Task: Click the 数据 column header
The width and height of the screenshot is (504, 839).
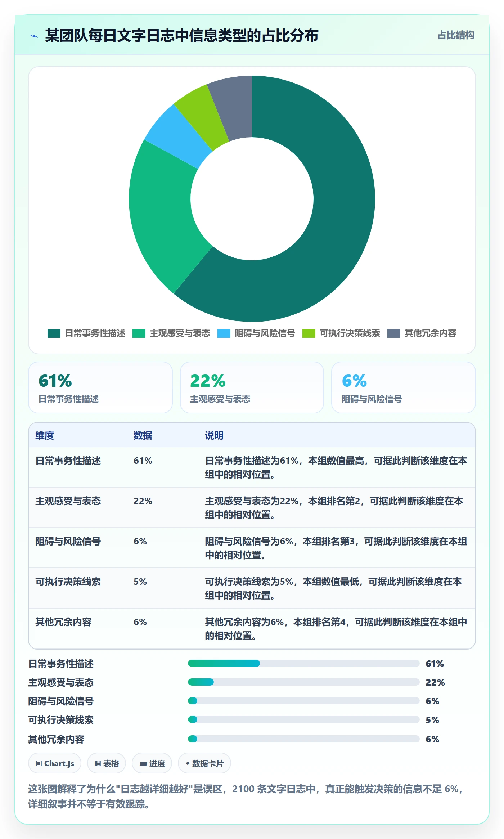Action: [143, 435]
